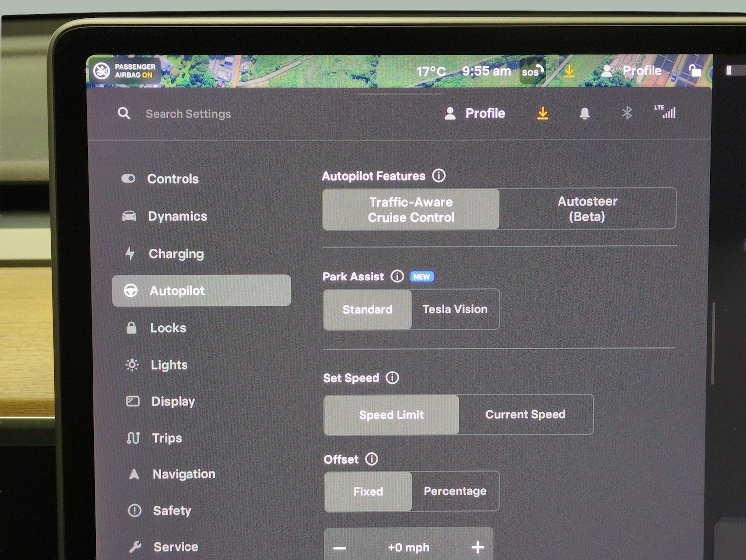
Task: Choose Current Speed for set speed
Action: [526, 414]
